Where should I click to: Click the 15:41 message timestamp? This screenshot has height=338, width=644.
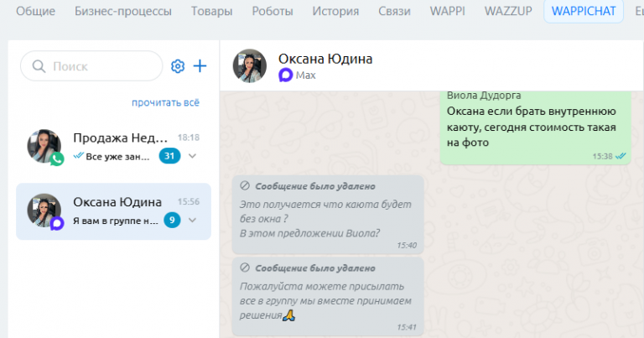pos(407,327)
